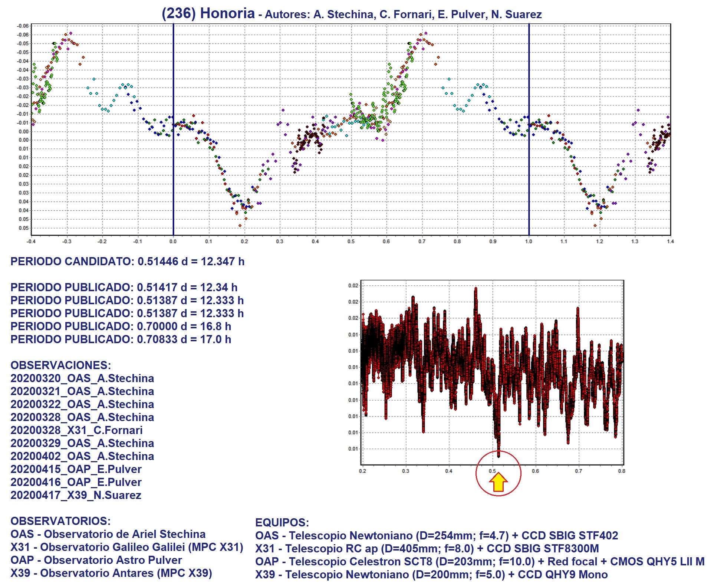Select observation "20200322_OAS_A.Stechina"
This screenshot has height=588, width=714.
[82, 404]
